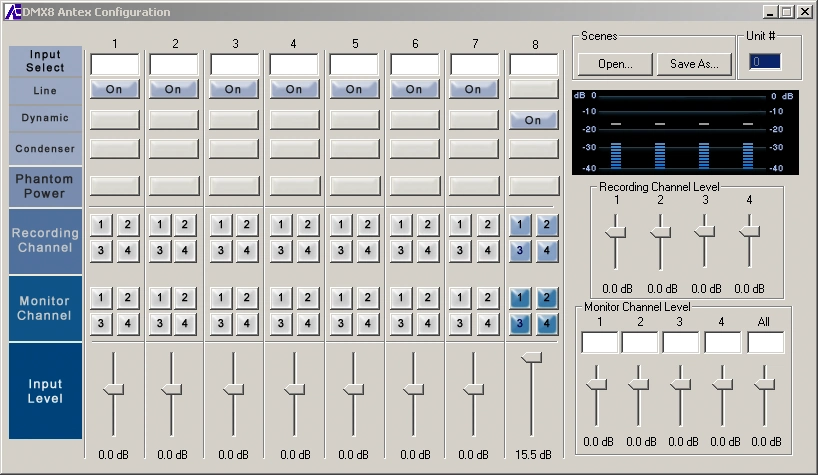Click Recording Channel Level slider 3

[x=705, y=232]
